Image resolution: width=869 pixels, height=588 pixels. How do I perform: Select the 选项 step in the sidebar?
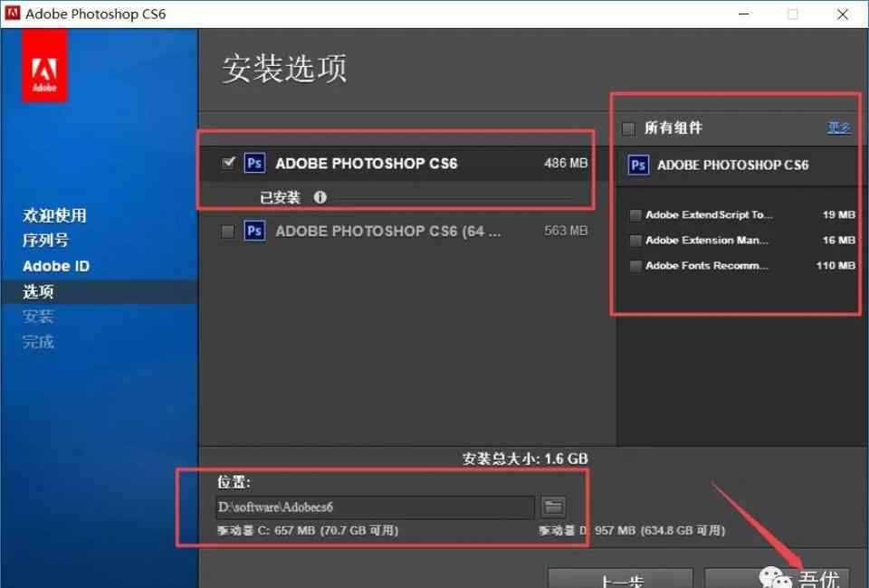(38, 292)
